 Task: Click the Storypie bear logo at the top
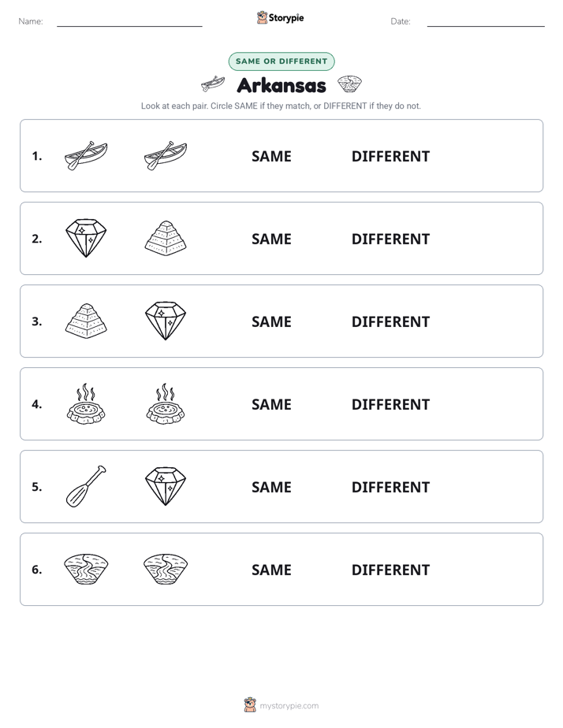point(262,17)
